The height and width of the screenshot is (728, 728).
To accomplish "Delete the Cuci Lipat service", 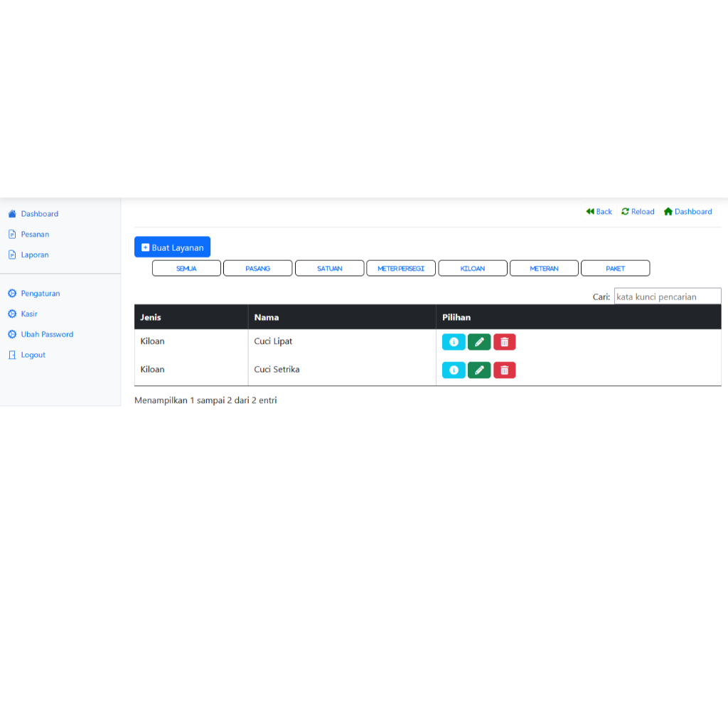I will pos(505,342).
